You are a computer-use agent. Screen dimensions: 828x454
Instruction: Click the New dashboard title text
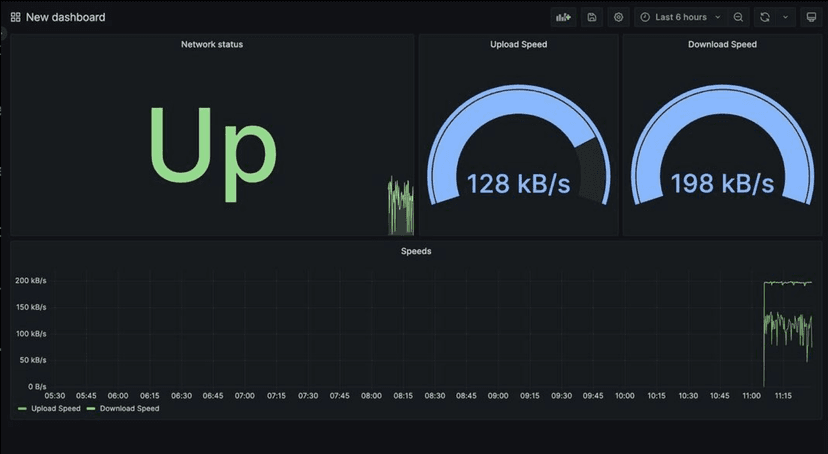pyautogui.click(x=65, y=17)
